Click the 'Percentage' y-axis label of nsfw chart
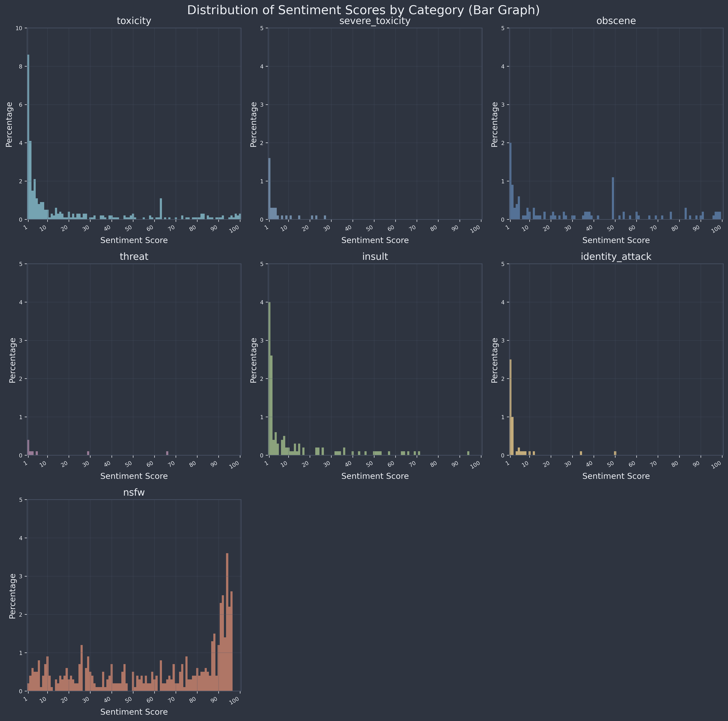This screenshot has width=728, height=721. (x=12, y=596)
